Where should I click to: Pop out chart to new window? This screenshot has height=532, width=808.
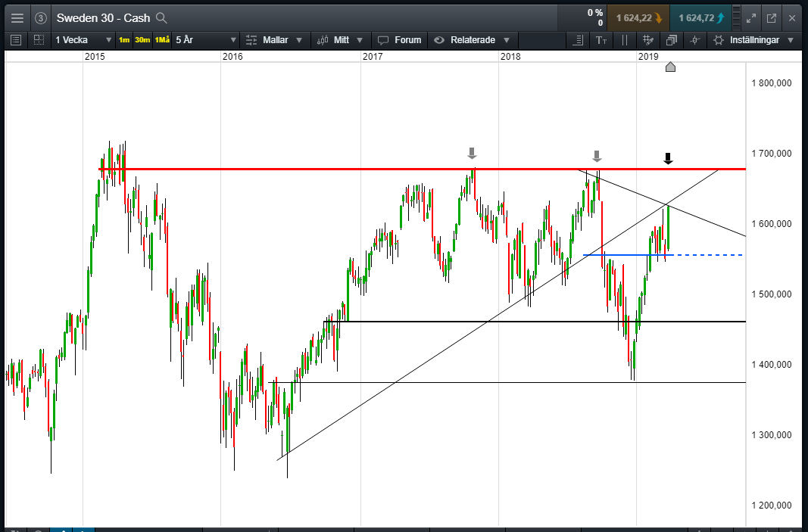coord(772,18)
